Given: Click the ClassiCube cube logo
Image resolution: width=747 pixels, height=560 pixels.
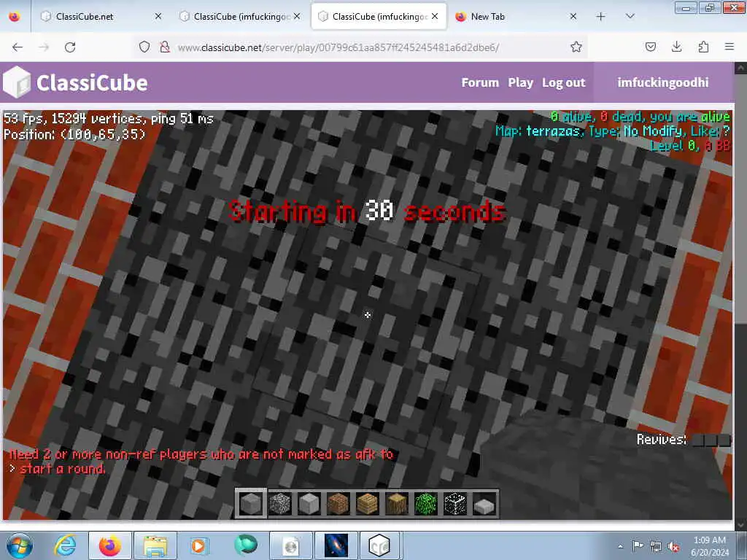Looking at the screenshot, I should pos(17,82).
